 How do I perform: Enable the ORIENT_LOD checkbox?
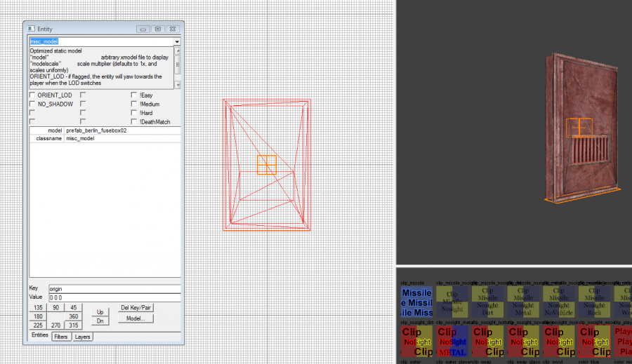pyautogui.click(x=32, y=95)
